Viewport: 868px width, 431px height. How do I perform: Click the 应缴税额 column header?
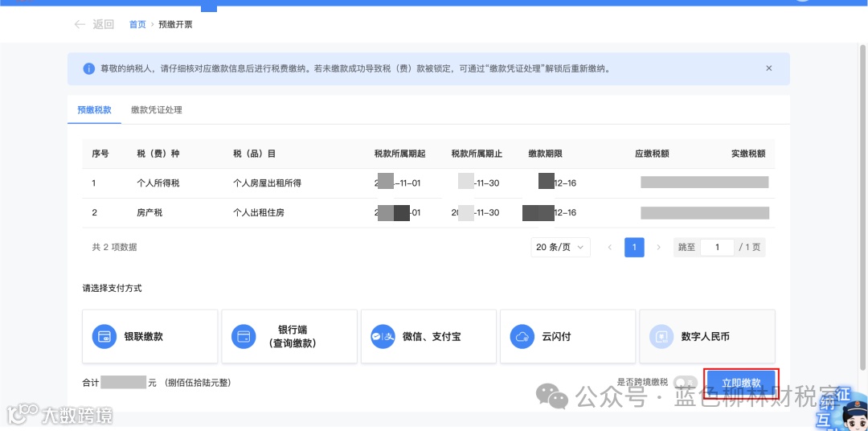[652, 154]
